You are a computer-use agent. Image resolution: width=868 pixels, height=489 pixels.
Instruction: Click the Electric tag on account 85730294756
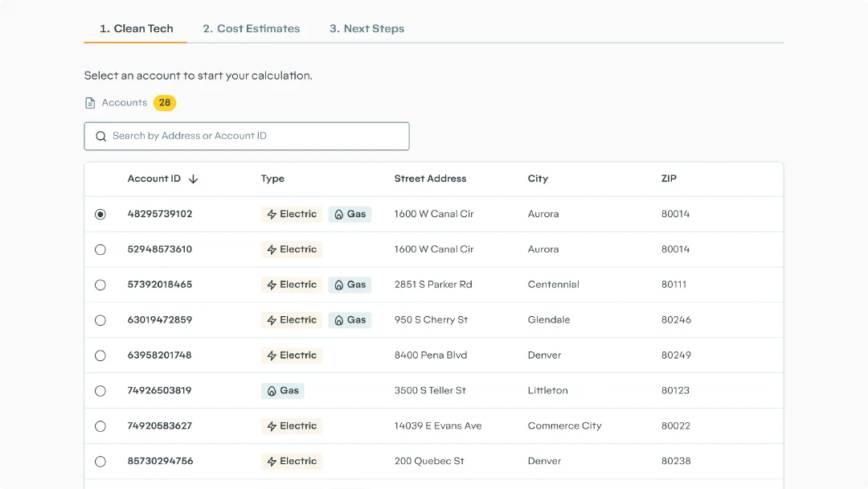(x=292, y=462)
